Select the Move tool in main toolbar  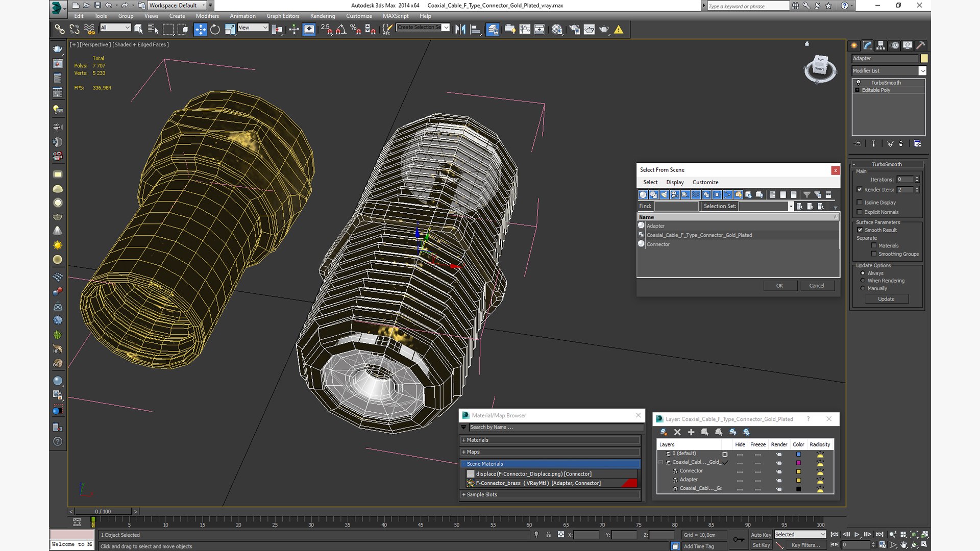[201, 30]
